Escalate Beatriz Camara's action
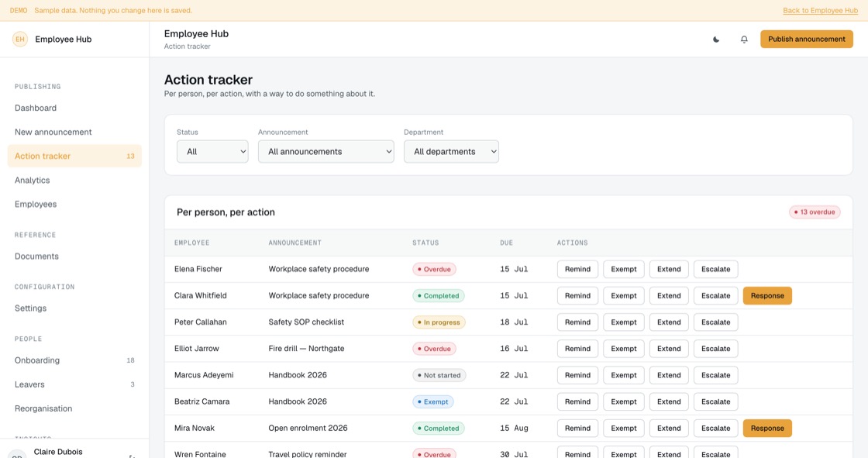 click(x=716, y=401)
